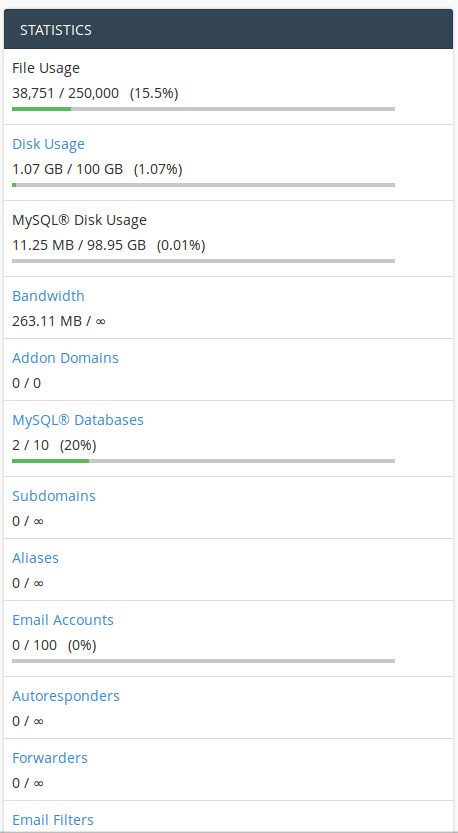Click the MySQL® Disk Usage progress bar

203,261
